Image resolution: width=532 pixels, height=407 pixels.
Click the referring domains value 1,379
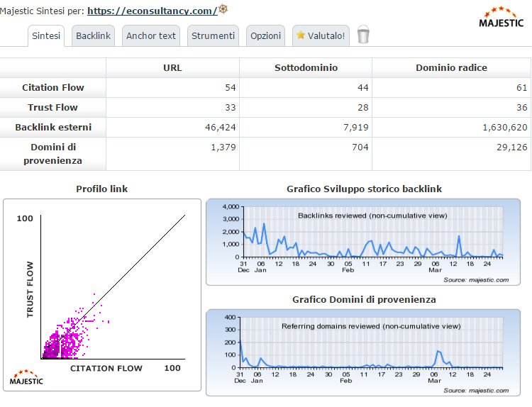223,147
